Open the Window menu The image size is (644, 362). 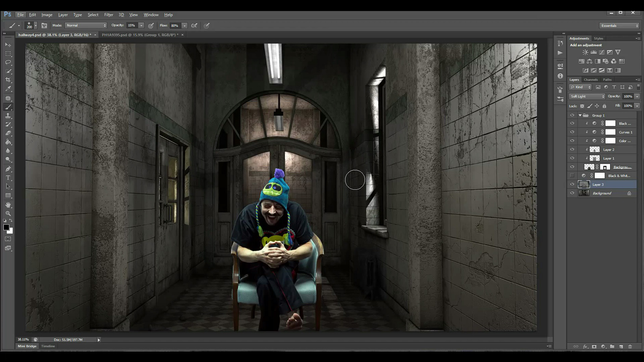151,15
